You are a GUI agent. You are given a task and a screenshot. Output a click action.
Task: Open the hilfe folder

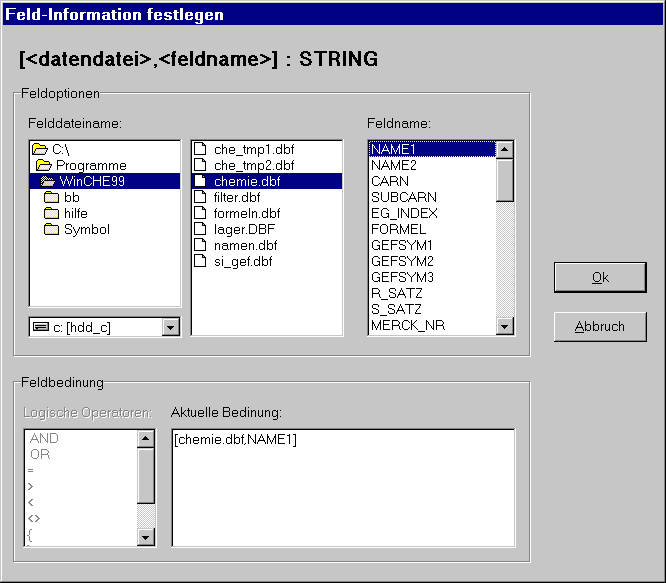(75, 214)
